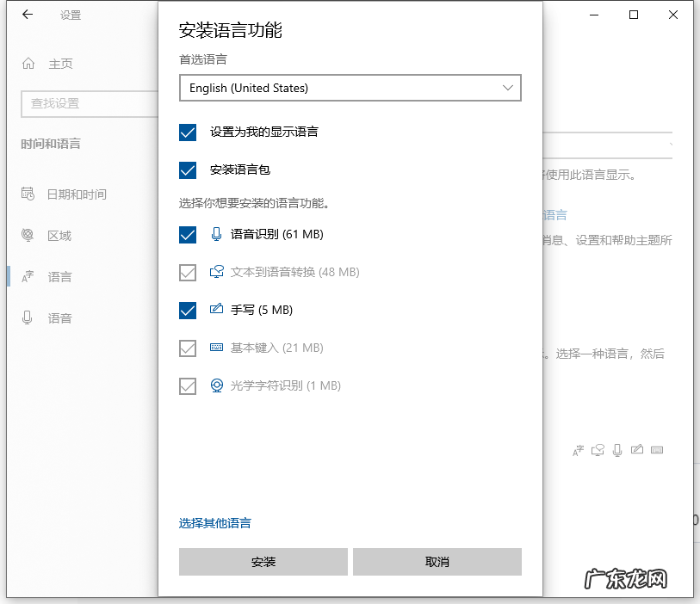Click the A字 language icon in bottom-right row
The height and width of the screenshot is (604, 700).
pos(578,450)
